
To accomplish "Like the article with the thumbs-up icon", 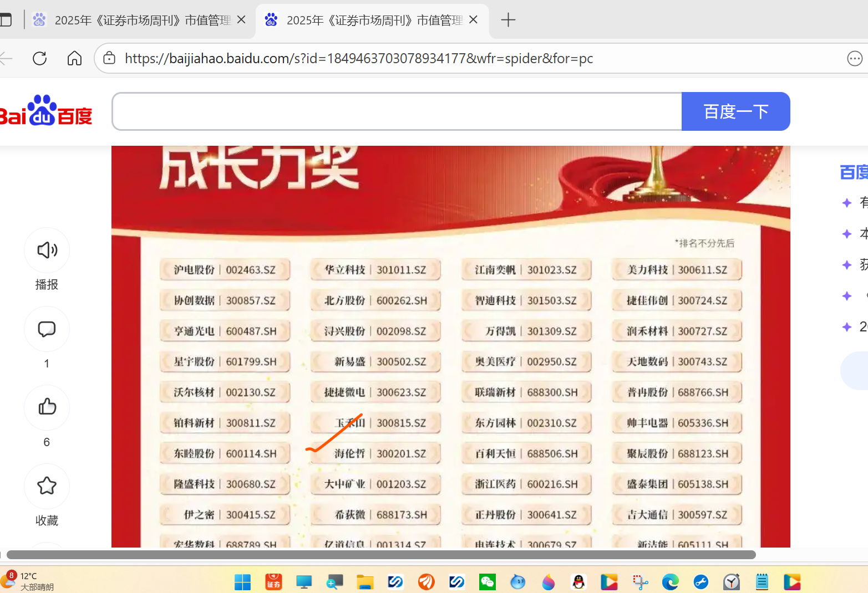I will point(47,407).
